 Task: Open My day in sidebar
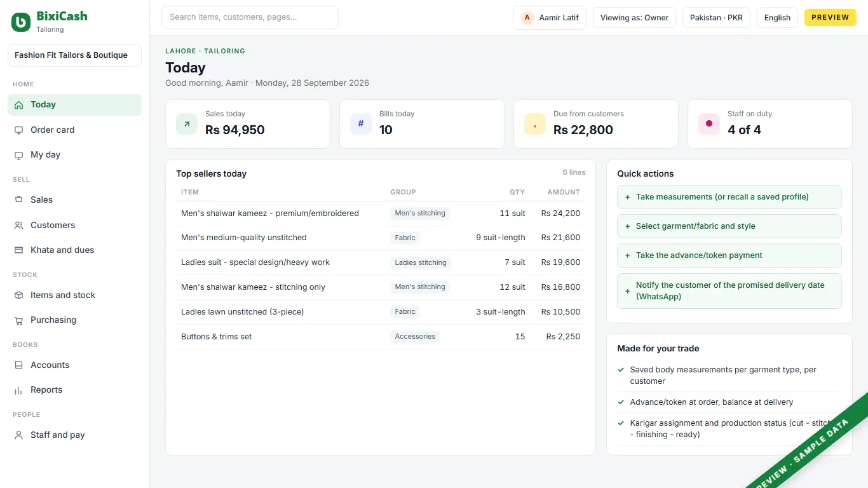tap(74, 155)
